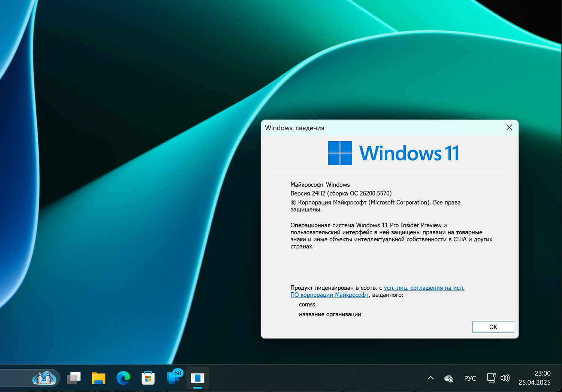
Task: Open the cloud sync icon in the system tray
Action: [448, 379]
